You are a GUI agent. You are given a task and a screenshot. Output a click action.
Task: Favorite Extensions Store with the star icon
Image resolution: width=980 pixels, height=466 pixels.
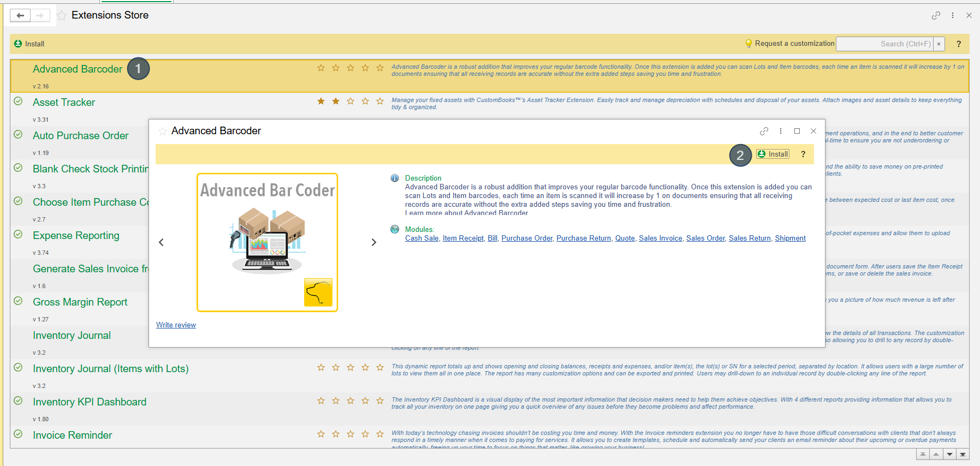pyautogui.click(x=62, y=15)
